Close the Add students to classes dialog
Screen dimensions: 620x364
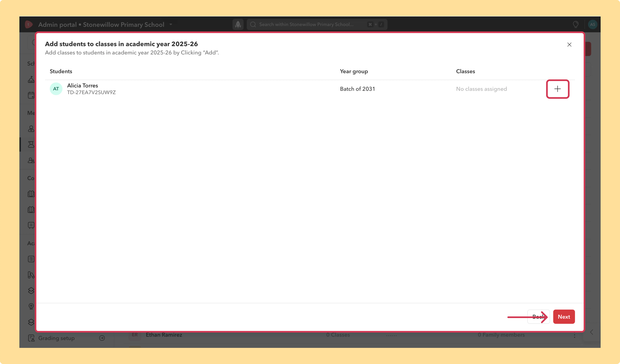pyautogui.click(x=569, y=44)
